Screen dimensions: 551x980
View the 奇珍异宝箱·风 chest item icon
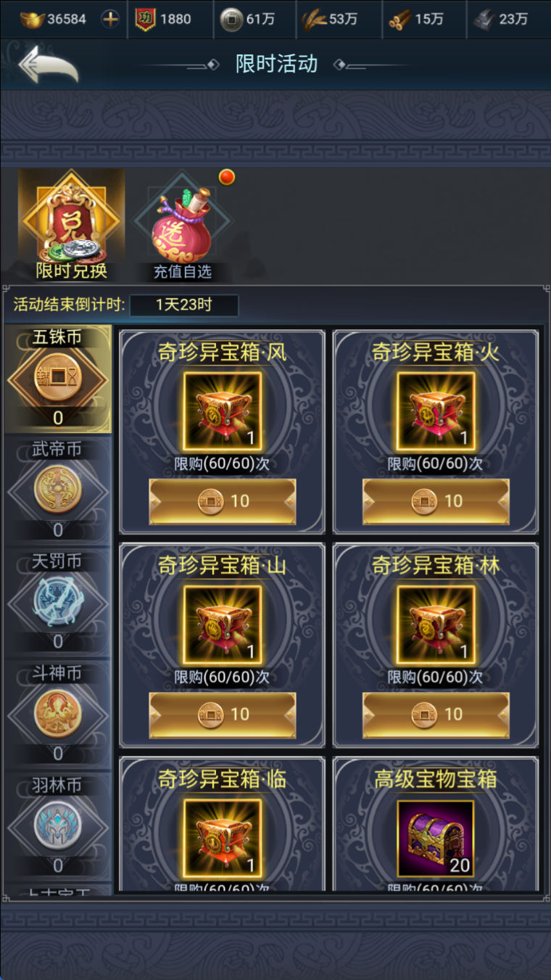tap(223, 411)
